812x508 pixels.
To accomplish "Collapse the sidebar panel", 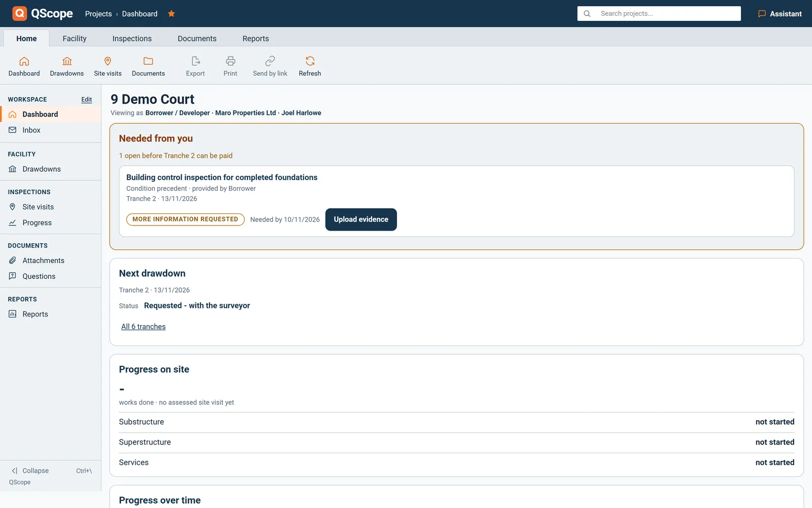I will tap(50, 471).
